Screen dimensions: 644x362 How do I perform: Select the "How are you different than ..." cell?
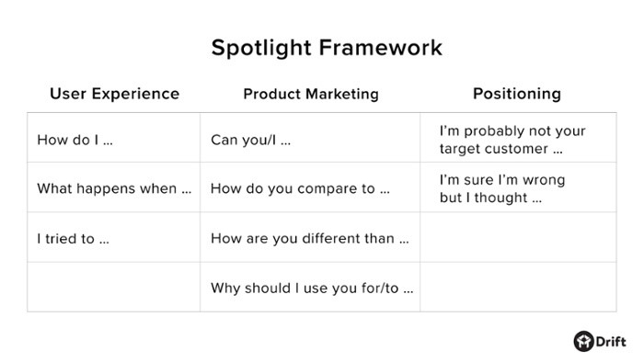coord(310,237)
